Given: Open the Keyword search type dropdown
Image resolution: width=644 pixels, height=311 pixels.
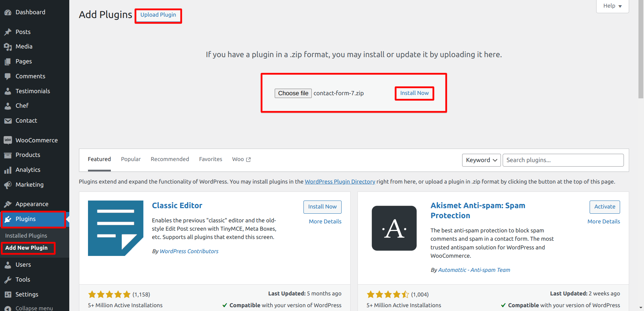Looking at the screenshot, I should click(481, 160).
